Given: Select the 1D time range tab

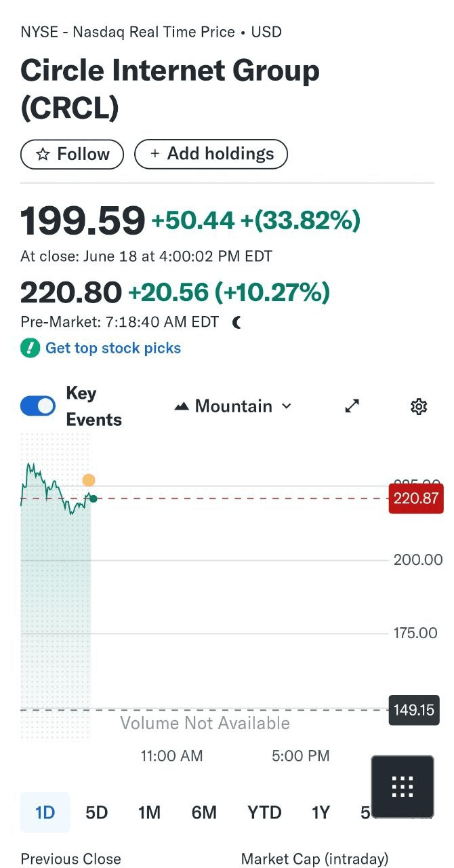Looking at the screenshot, I should (45, 812).
